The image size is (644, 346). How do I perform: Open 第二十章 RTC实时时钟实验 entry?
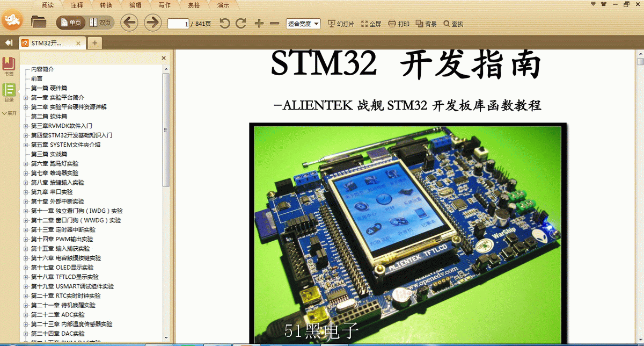65,296
